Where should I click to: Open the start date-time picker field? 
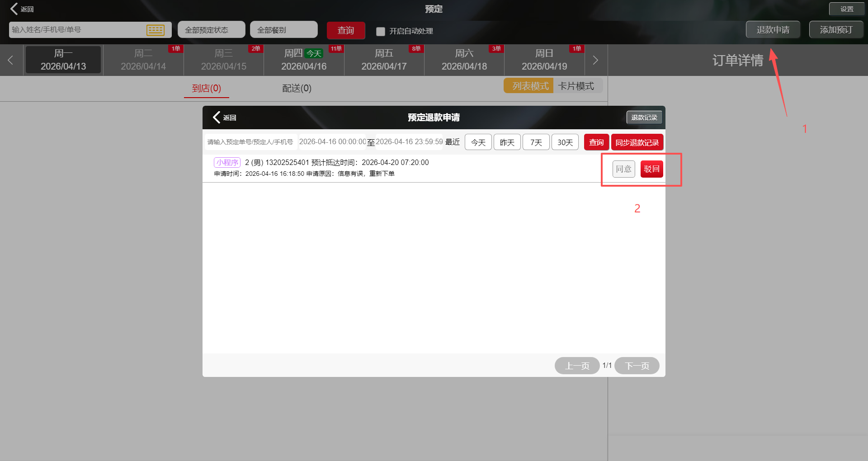click(332, 142)
